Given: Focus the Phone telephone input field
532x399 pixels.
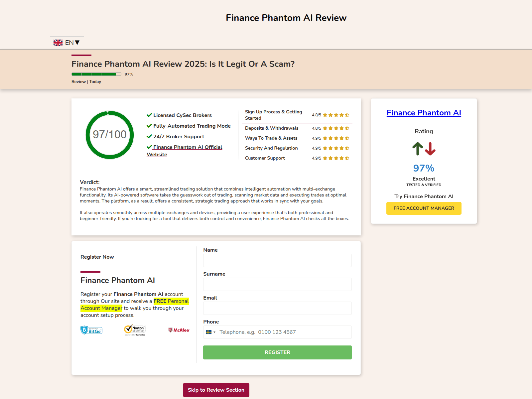Looking at the screenshot, I should tap(277, 332).
